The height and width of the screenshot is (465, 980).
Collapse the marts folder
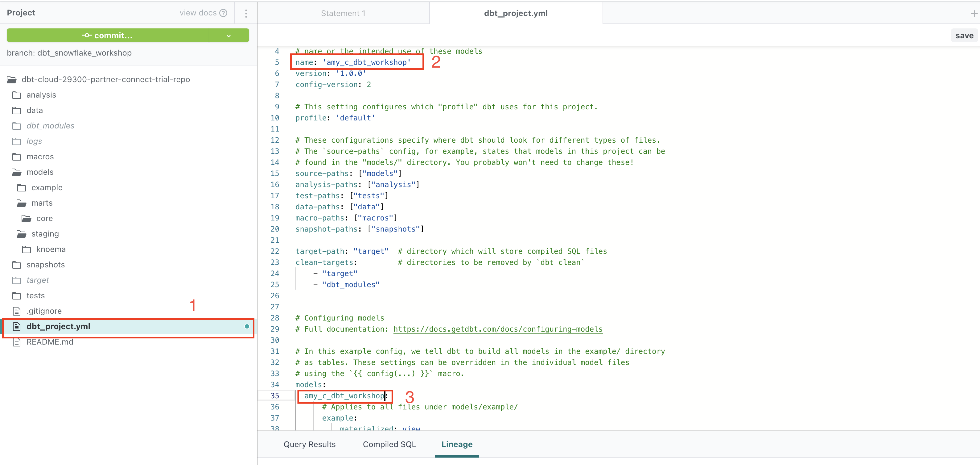(22, 203)
